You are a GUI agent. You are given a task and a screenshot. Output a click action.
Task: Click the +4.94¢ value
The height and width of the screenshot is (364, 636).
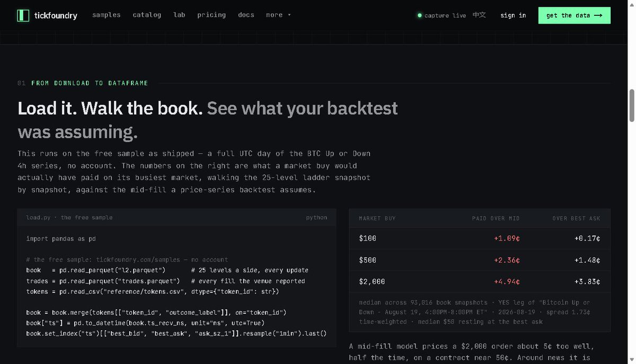507,281
